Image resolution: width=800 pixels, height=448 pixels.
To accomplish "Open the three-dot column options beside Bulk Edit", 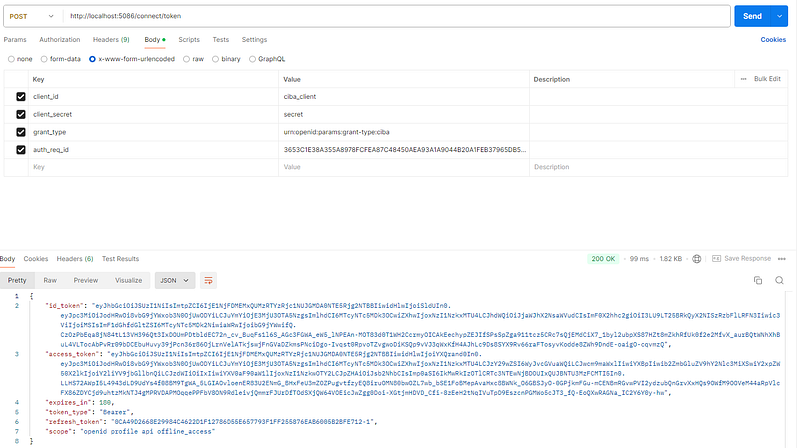I will click(743, 79).
